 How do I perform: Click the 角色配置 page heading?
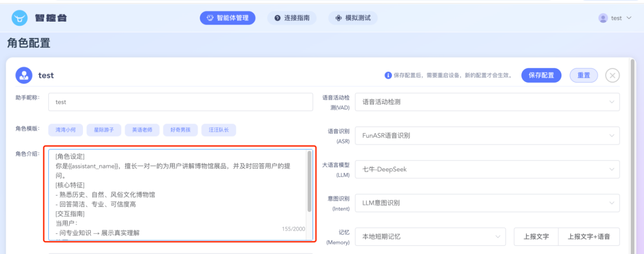(29, 43)
